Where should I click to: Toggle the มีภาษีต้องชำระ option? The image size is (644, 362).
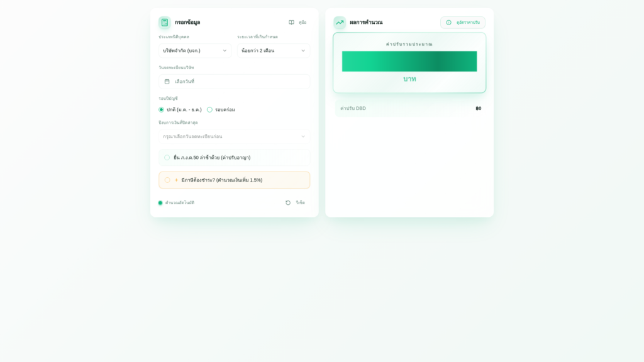click(167, 180)
